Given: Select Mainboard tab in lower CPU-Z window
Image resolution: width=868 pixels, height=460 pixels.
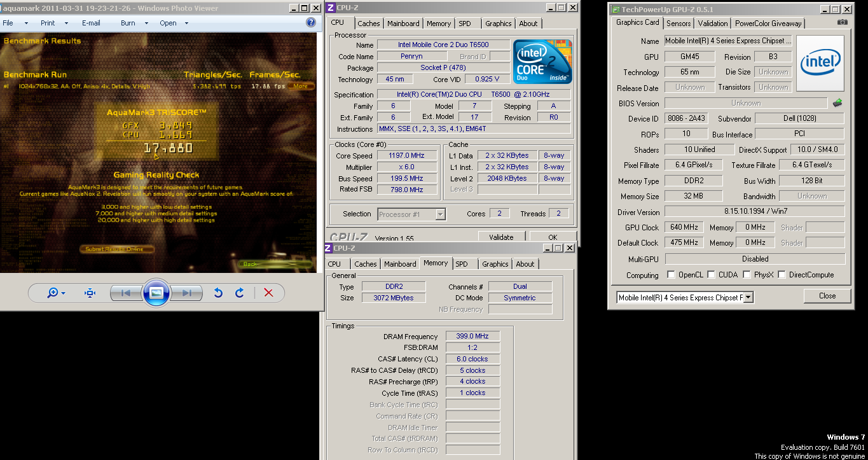Looking at the screenshot, I should [400, 264].
